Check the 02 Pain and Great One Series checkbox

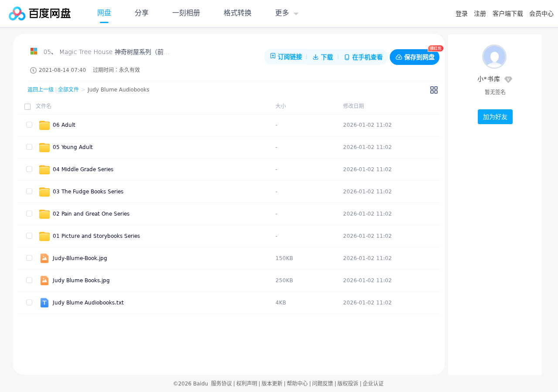point(29,213)
